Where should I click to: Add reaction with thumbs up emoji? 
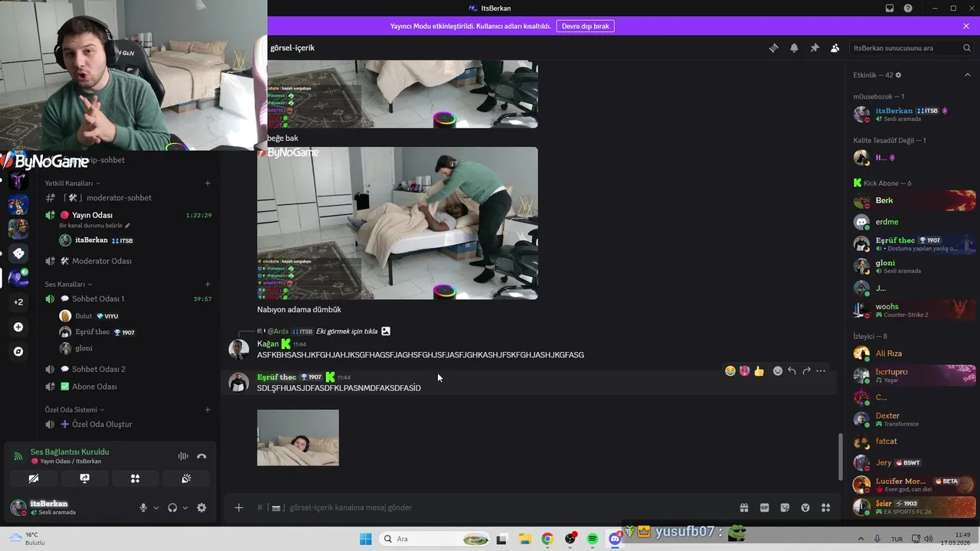click(759, 371)
